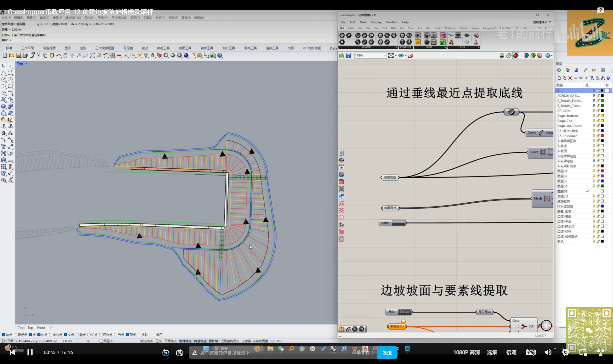Select shaded red preview mode icon
Viewport: 613px width, 364px height.
tap(516, 56)
